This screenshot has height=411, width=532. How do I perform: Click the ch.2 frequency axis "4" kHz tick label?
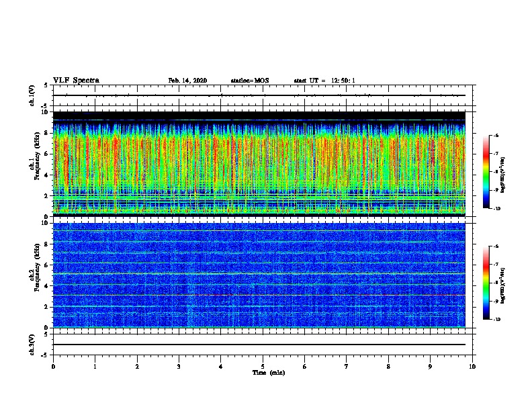click(46, 286)
